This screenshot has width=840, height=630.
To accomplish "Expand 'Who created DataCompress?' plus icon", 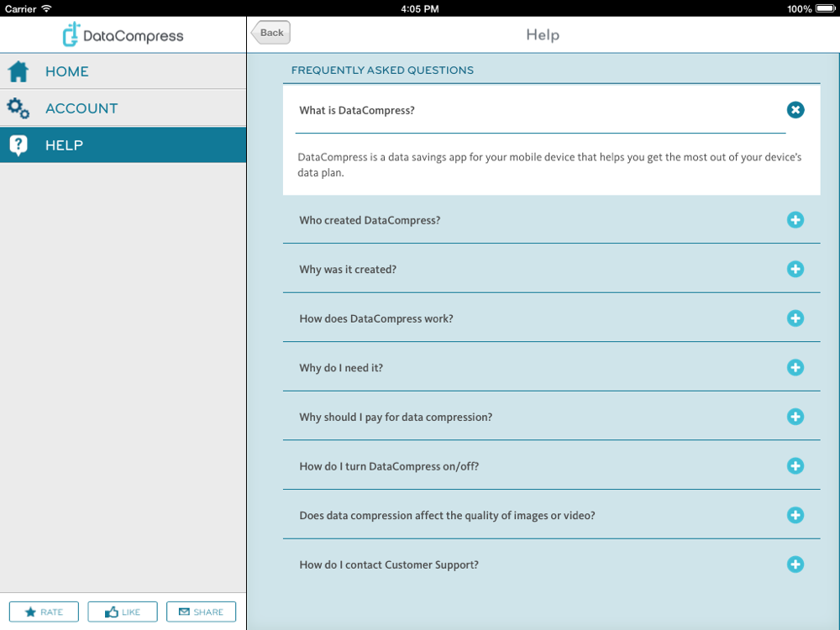I will (x=795, y=219).
